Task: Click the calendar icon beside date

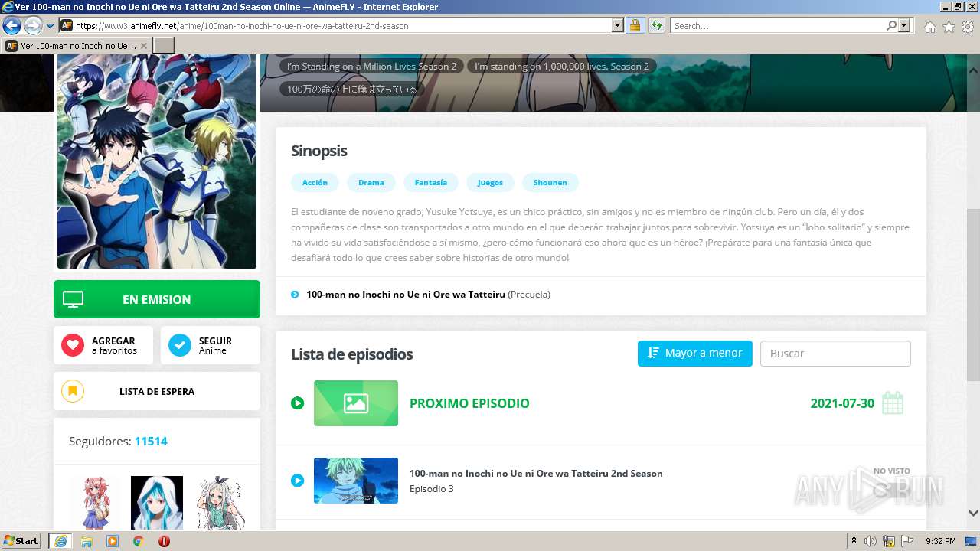Action: [893, 403]
